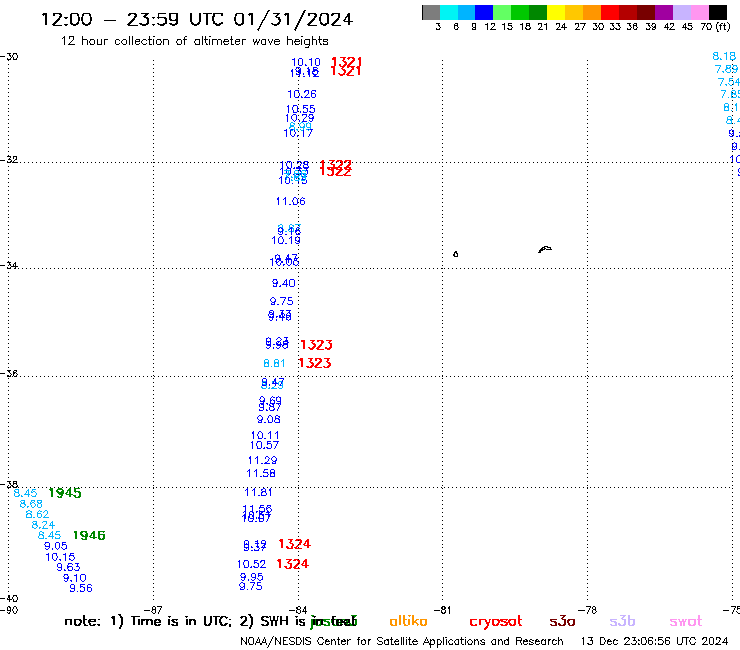Click the 's3b' satellite legend label
This screenshot has width=740, height=650.
[x=622, y=621]
